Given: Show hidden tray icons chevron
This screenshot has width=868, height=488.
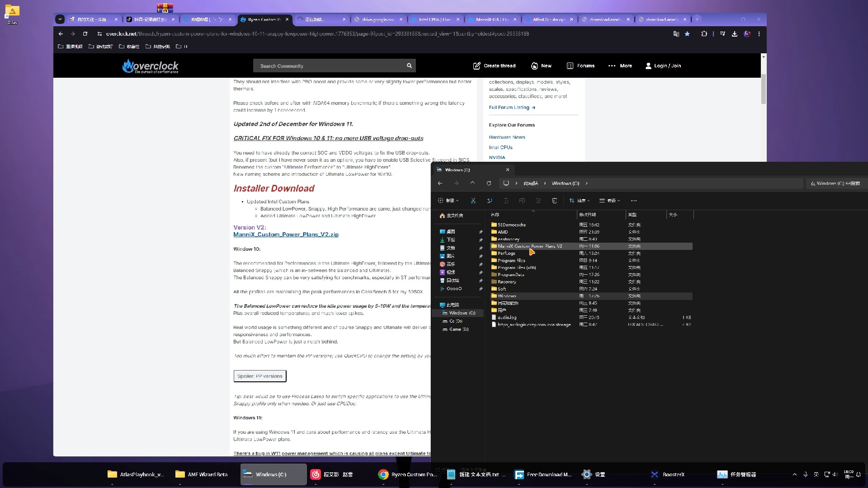Looking at the screenshot, I should pos(794,474).
